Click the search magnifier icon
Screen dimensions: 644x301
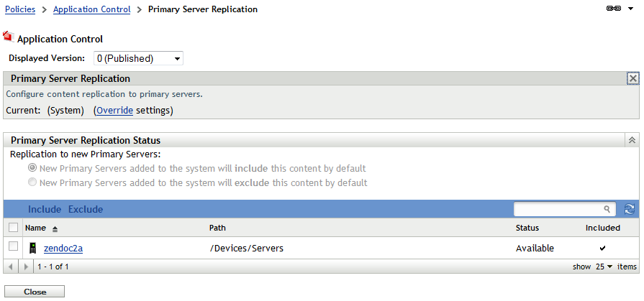(608, 209)
